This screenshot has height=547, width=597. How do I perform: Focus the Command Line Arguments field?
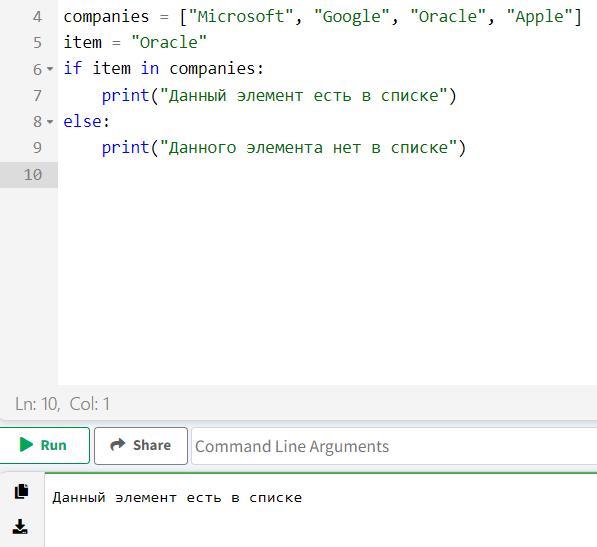394,446
